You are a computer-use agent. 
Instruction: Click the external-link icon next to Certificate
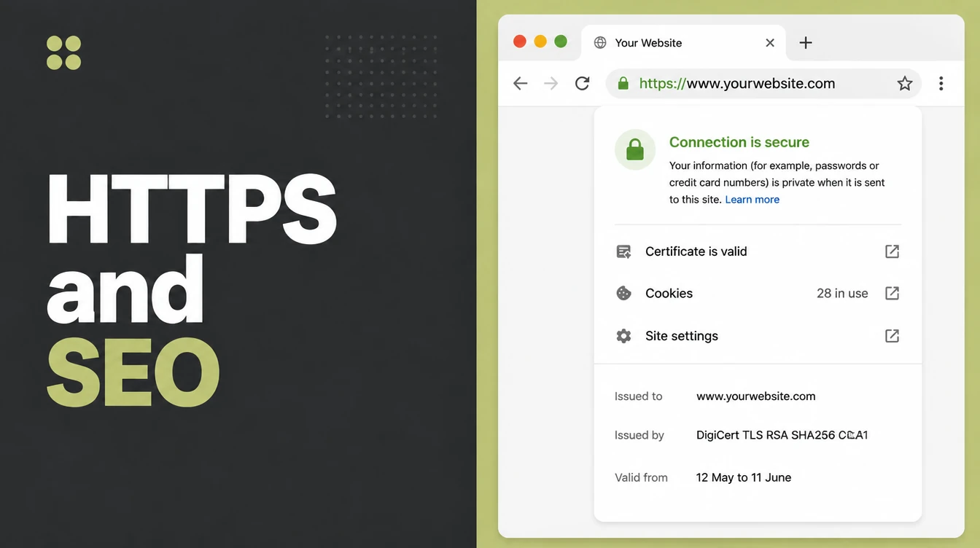[x=892, y=251]
